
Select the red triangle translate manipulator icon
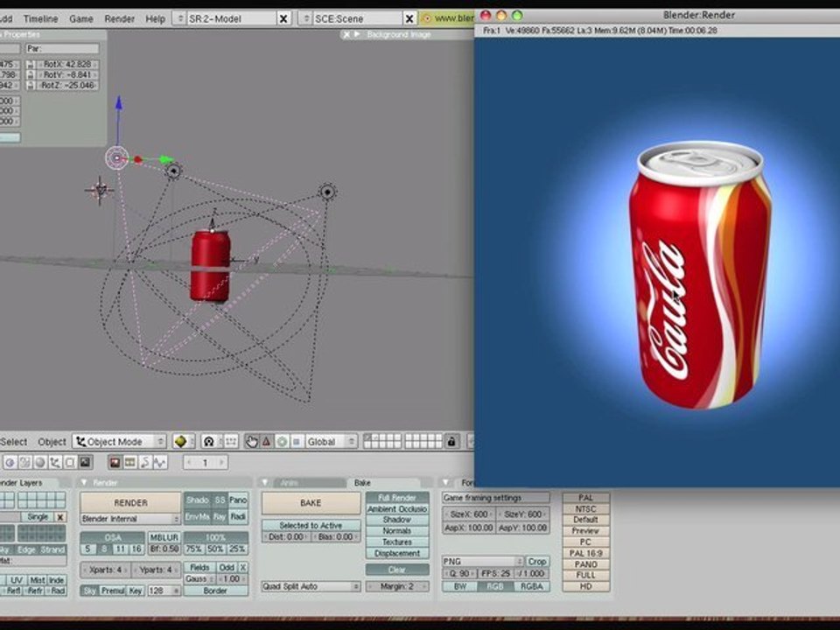click(x=266, y=441)
